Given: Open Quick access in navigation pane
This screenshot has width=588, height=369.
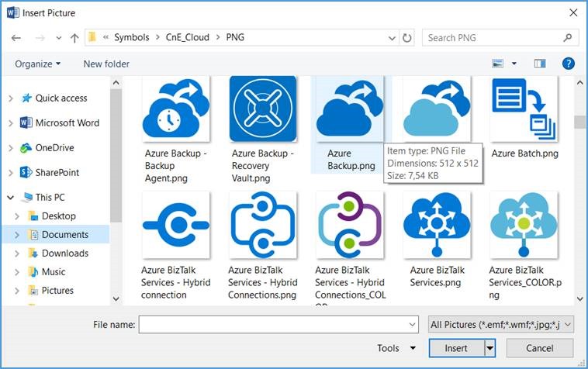Looking at the screenshot, I should [x=61, y=98].
